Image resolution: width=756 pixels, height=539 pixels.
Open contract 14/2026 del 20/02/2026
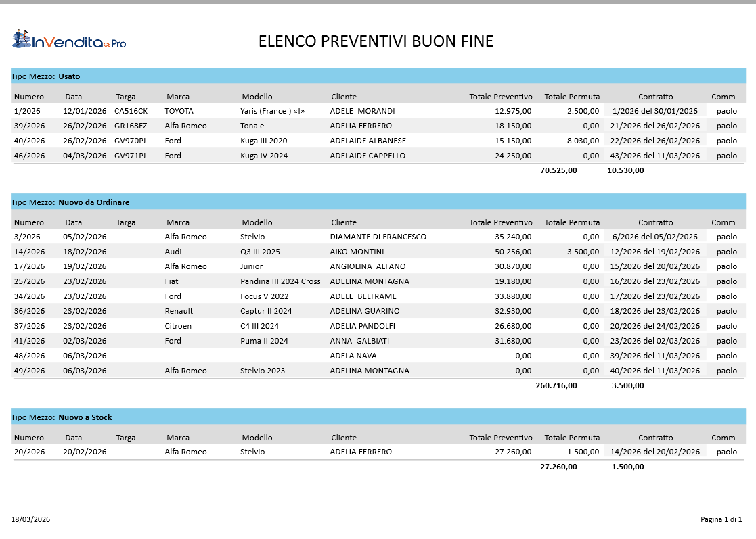[654, 452]
